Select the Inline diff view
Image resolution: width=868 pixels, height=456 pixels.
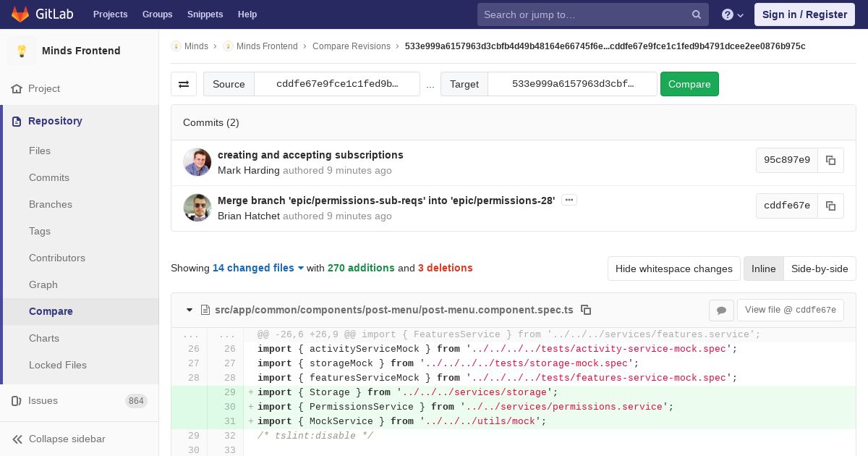[763, 269]
